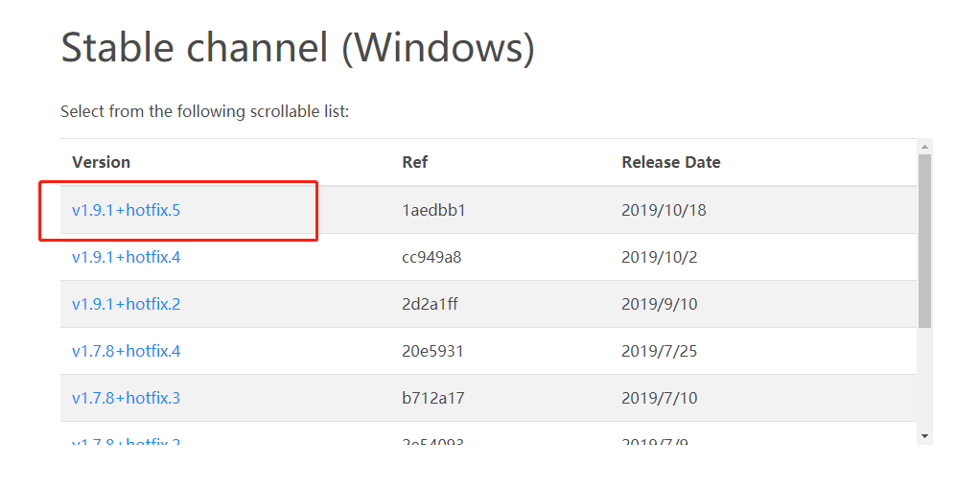
Task: Open the v1.9.1+hotfix.5 download link
Action: tap(126, 210)
